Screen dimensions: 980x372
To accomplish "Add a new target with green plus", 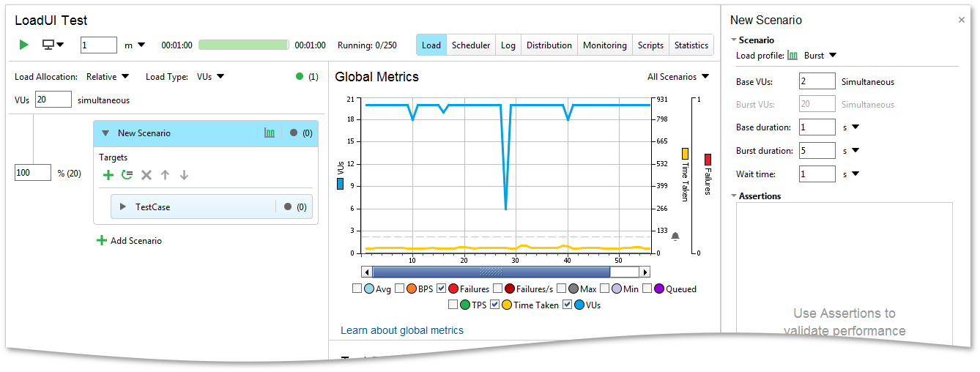I will coord(108,175).
